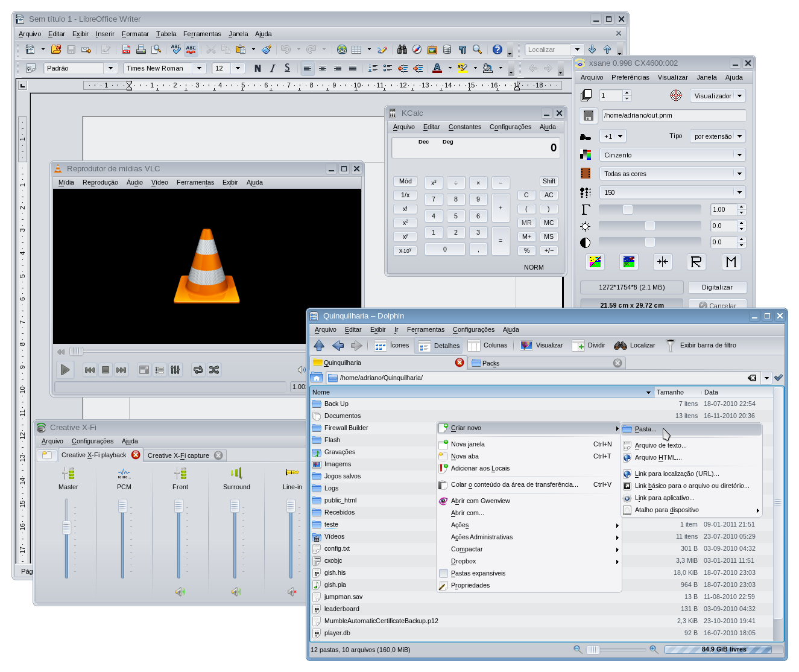Click the xsane color picker icon under sliders
Screen dimensions: 799x672
tap(595, 262)
